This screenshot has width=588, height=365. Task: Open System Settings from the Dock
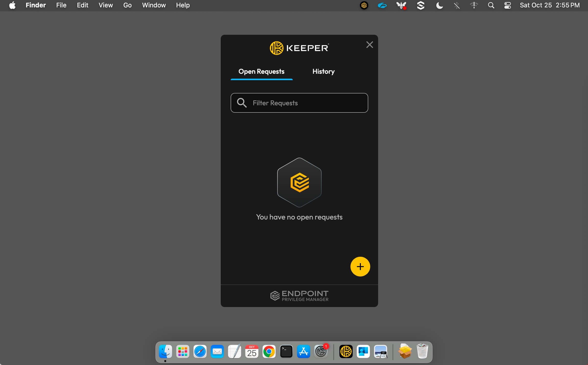click(x=321, y=352)
